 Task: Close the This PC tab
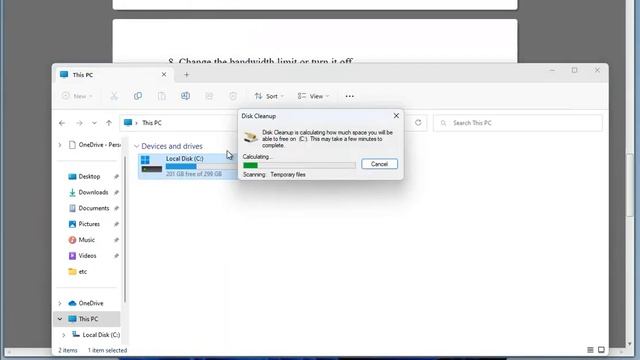point(164,75)
